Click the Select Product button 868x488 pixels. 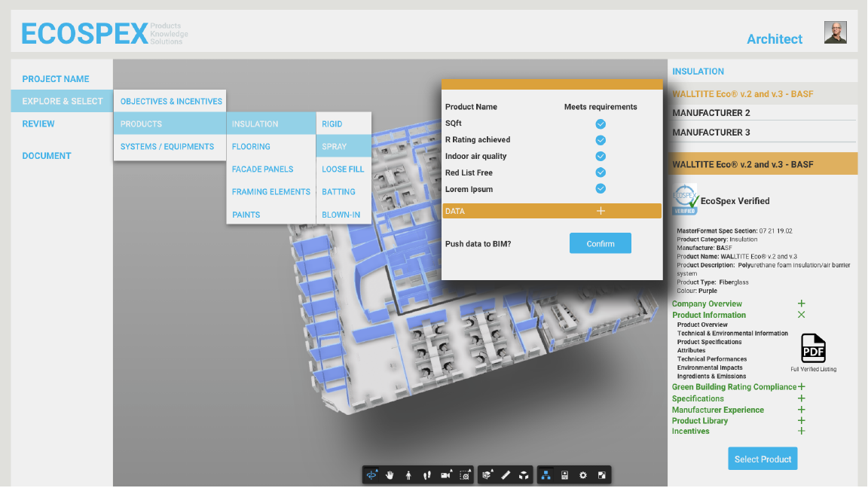click(x=763, y=459)
